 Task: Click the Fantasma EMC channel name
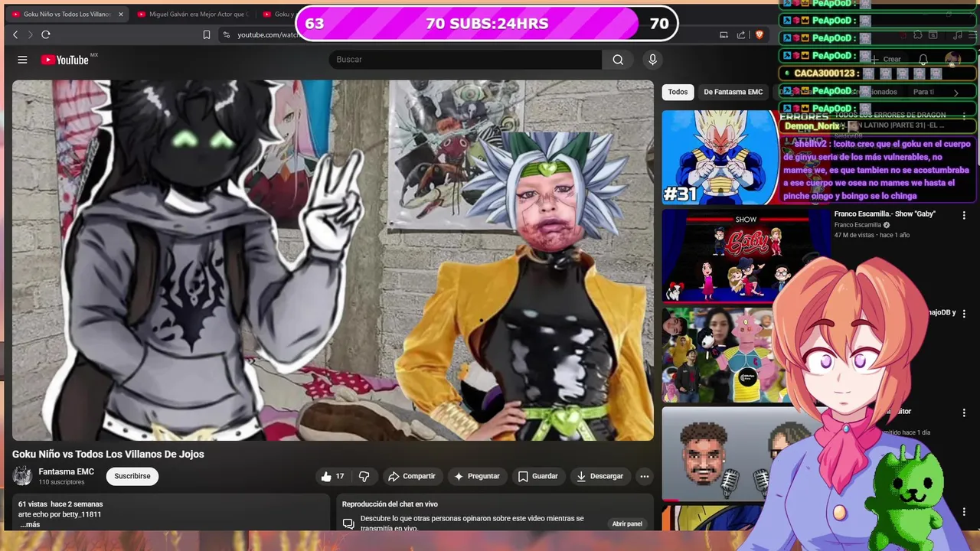[67, 471]
